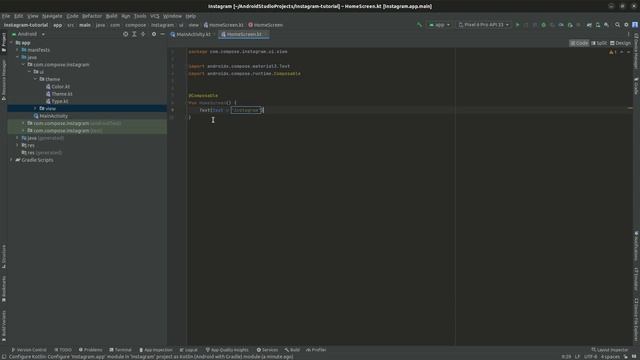Click the Profile app icon

[x=561, y=25]
